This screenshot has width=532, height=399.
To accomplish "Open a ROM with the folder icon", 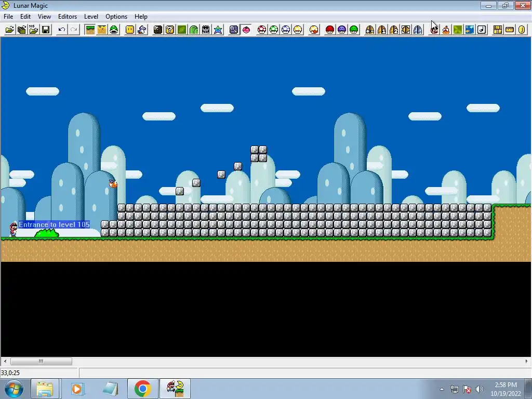I will tap(10, 30).
